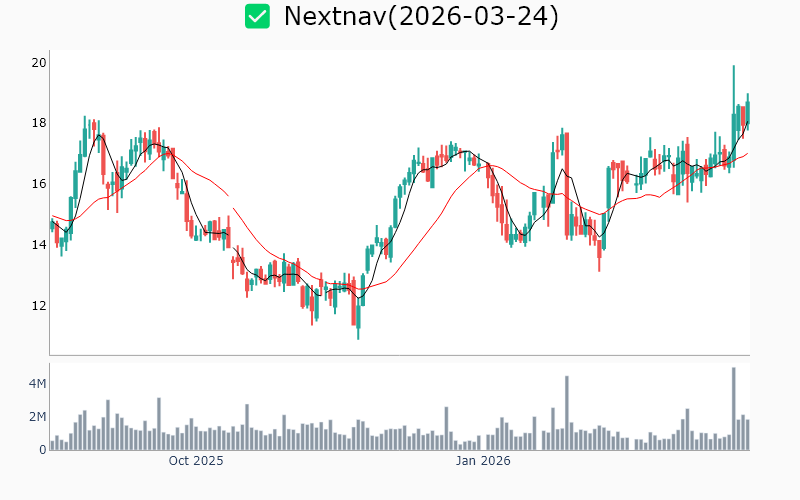Click the tall volume bar just above 4M mid-chart
This screenshot has width=800, height=500.
[x=566, y=412]
